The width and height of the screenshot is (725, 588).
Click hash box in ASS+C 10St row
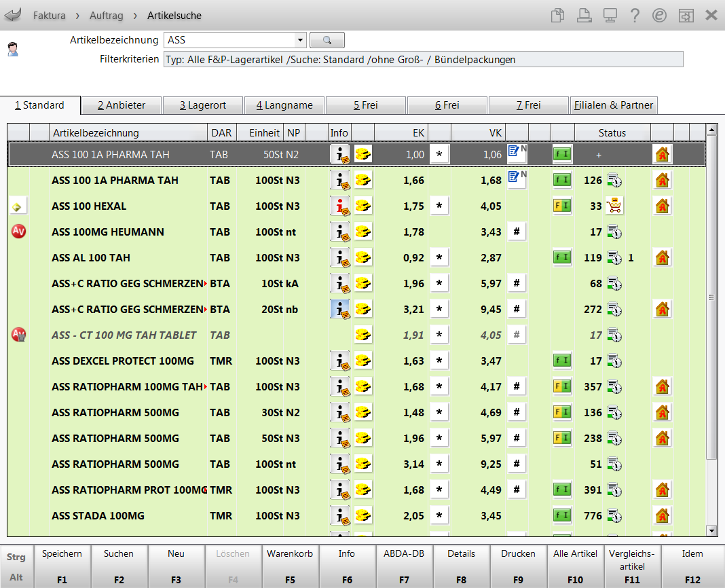pos(517,283)
